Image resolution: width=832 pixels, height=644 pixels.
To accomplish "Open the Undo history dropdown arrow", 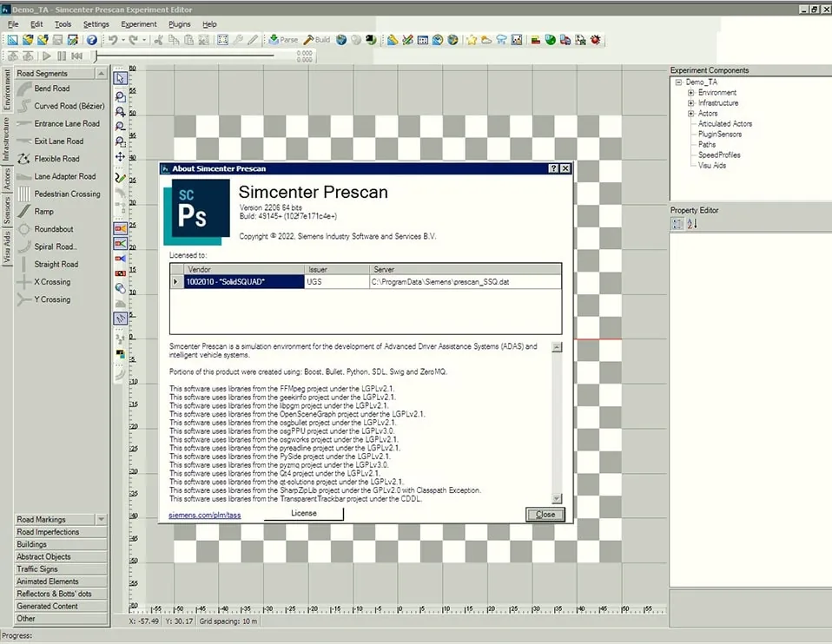I will (x=123, y=40).
